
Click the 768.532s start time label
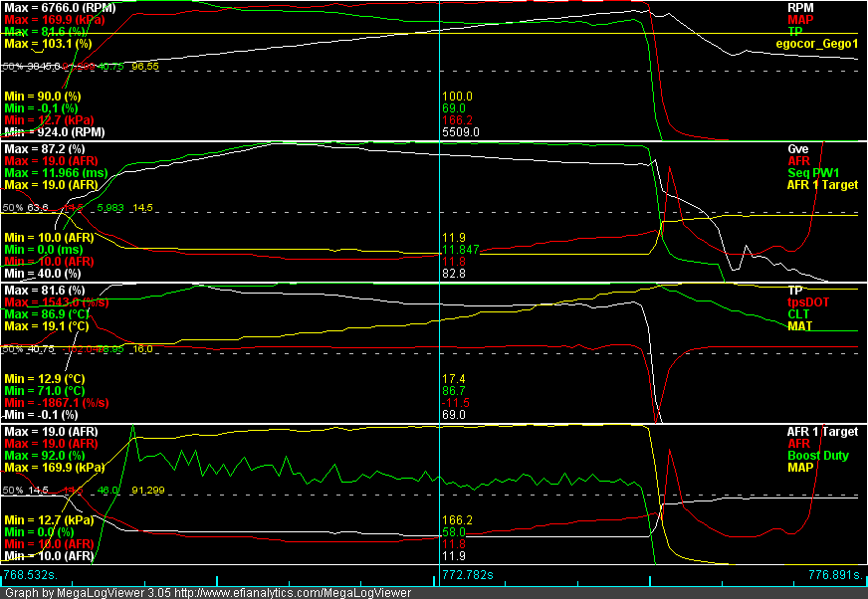31,574
